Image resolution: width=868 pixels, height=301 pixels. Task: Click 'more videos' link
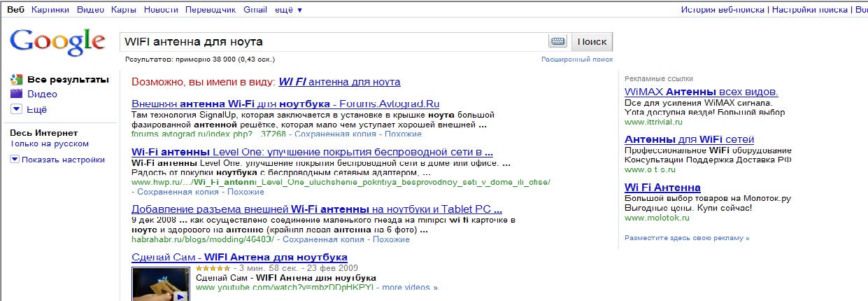click(410, 287)
